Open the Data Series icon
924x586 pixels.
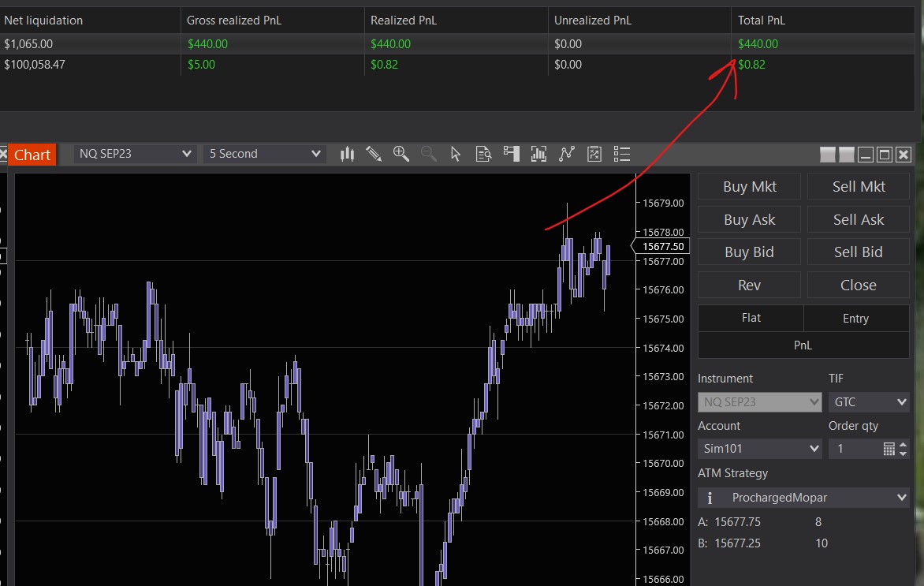(539, 154)
